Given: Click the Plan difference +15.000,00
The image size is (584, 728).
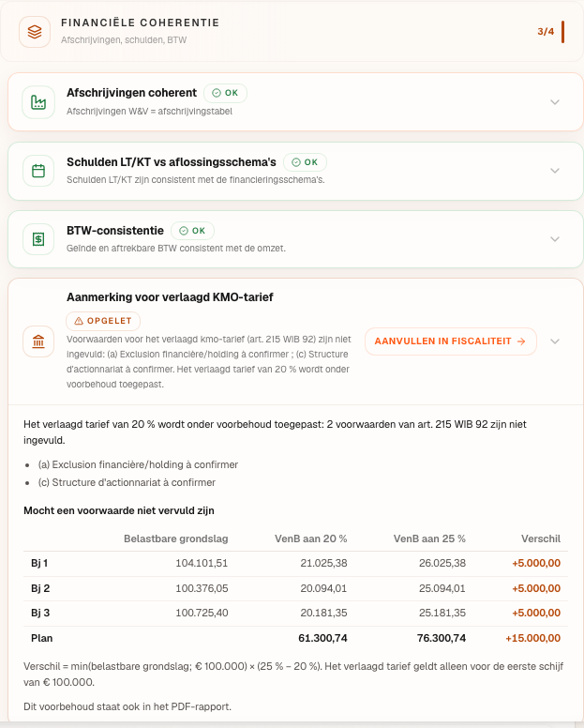Looking at the screenshot, I should point(533,638).
